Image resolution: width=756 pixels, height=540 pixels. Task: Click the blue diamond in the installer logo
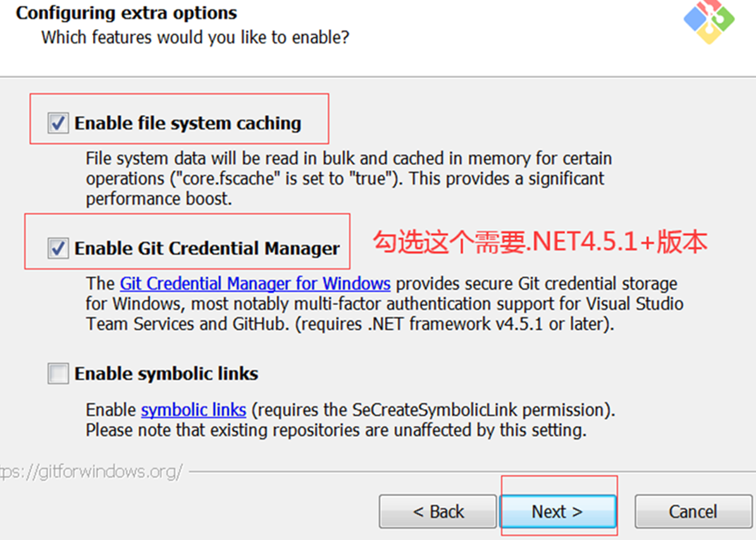[695, 19]
